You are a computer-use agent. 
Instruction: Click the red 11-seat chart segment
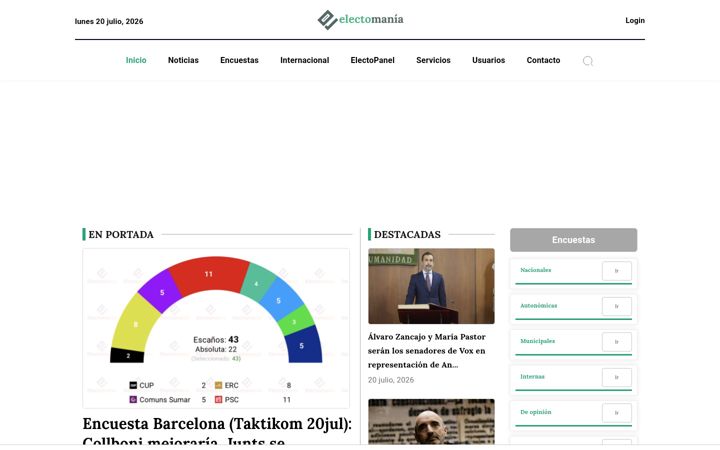pyautogui.click(x=209, y=275)
